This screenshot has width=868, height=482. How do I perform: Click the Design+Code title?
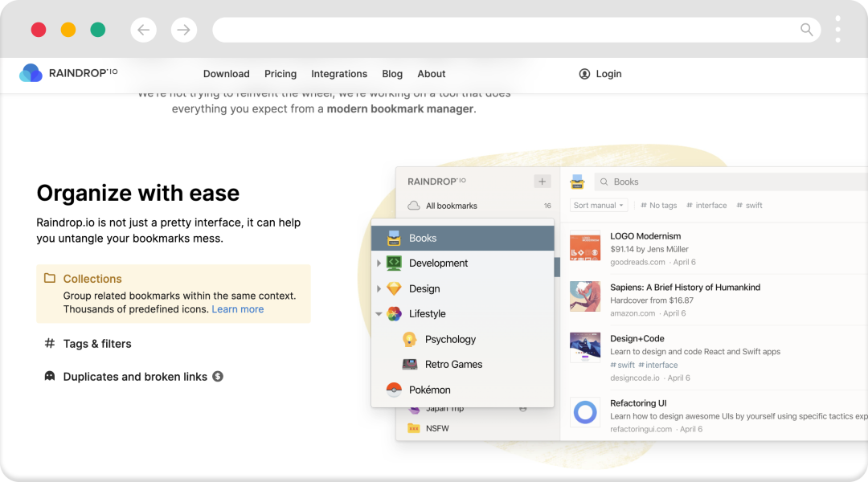pyautogui.click(x=637, y=339)
